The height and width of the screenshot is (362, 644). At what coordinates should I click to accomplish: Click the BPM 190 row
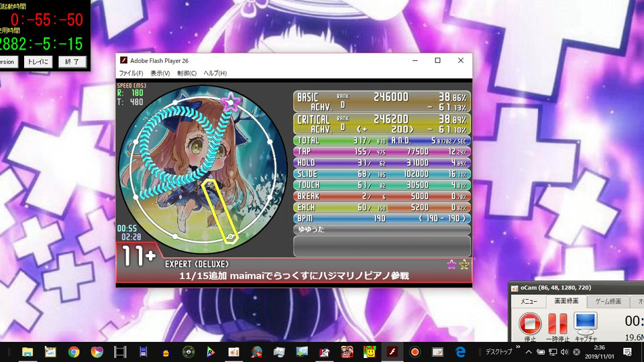point(382,219)
